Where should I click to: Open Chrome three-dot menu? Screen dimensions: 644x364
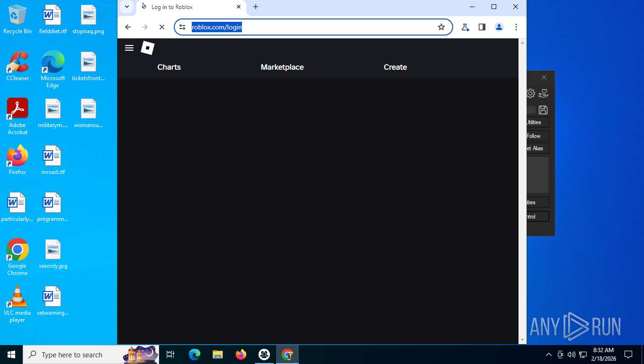point(516,27)
